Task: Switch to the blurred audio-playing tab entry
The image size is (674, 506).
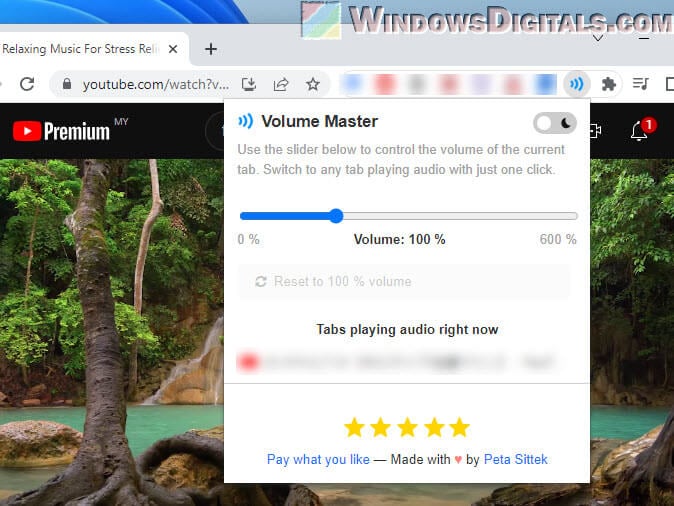Action: 398,362
